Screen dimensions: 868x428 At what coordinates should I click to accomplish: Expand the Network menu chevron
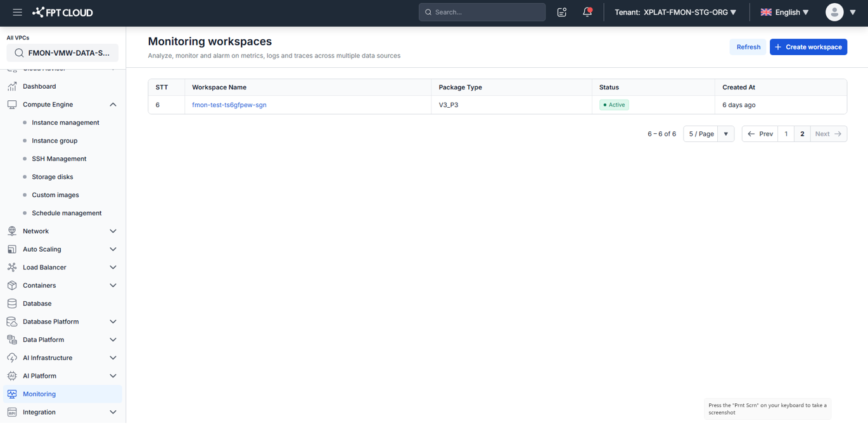coord(113,231)
